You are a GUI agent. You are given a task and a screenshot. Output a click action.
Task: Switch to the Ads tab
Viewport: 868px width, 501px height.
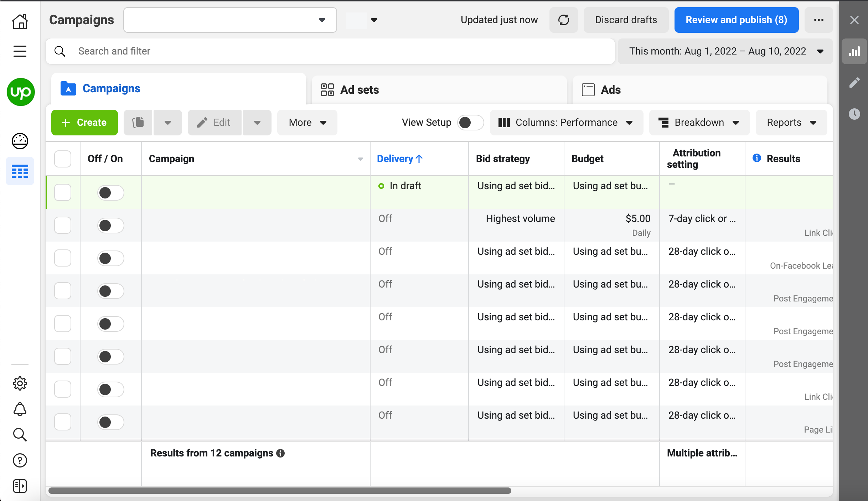pyautogui.click(x=611, y=90)
